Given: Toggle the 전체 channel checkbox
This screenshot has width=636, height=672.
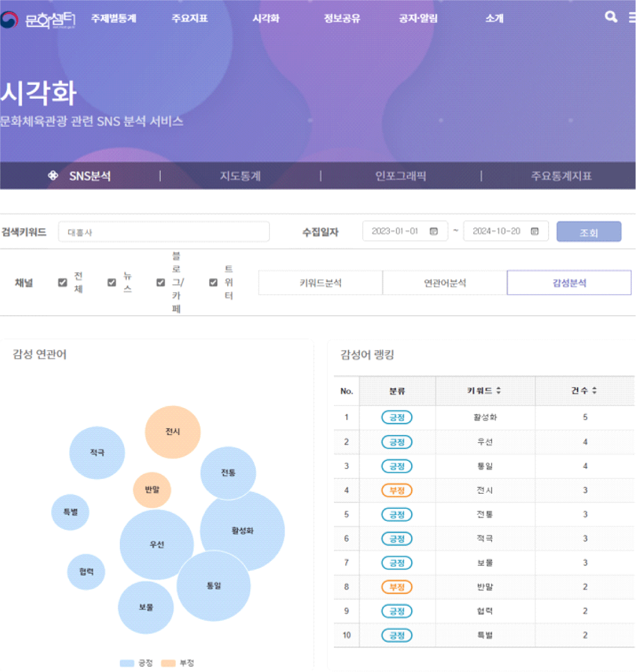Looking at the screenshot, I should pos(63,282).
